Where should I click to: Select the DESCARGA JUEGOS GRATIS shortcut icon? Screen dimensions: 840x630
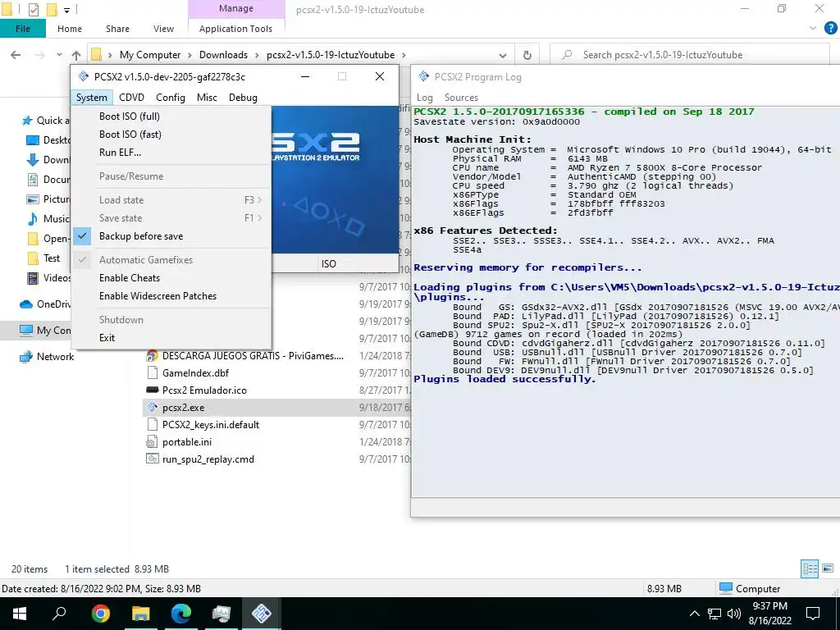point(153,356)
